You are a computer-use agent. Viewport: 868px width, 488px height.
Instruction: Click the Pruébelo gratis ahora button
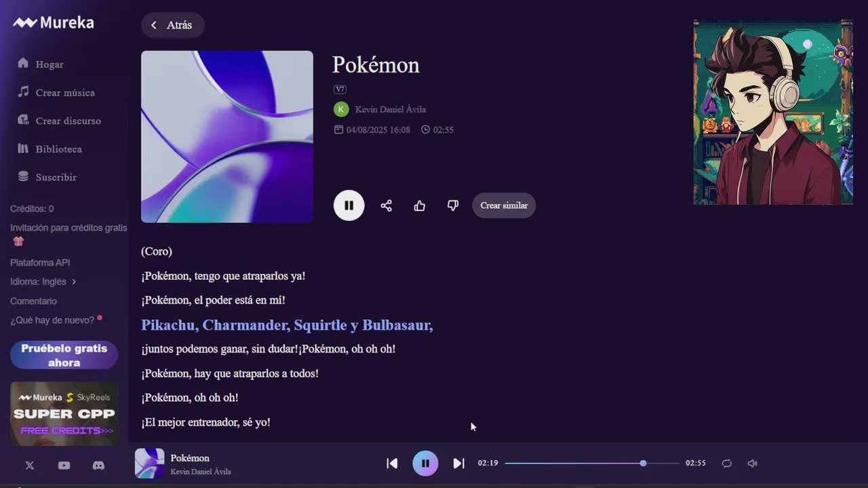click(64, 355)
